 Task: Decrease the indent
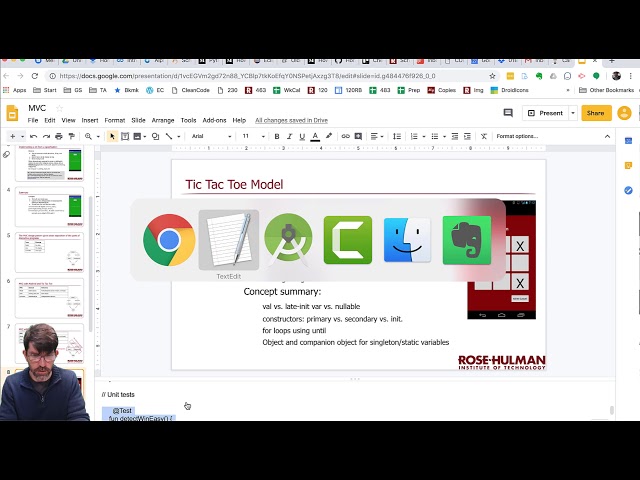click(455, 136)
